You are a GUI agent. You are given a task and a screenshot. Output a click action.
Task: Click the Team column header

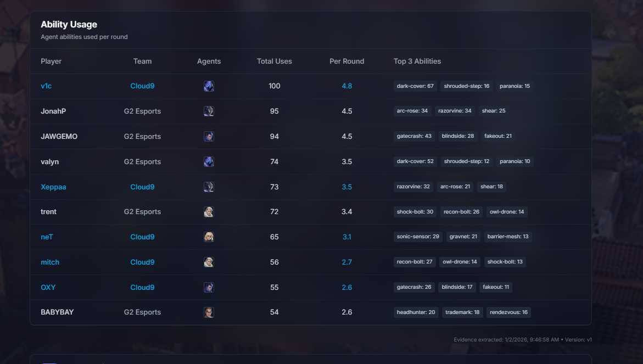point(142,61)
